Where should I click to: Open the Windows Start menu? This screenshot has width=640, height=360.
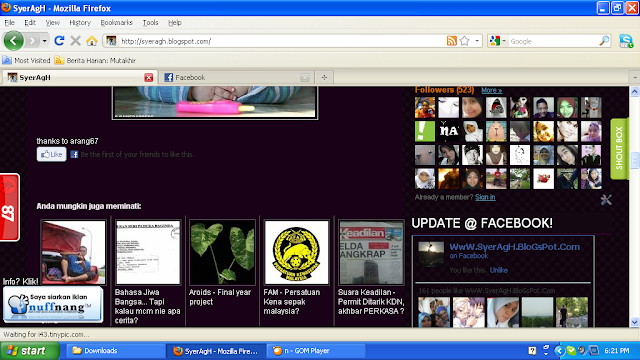tap(30, 351)
